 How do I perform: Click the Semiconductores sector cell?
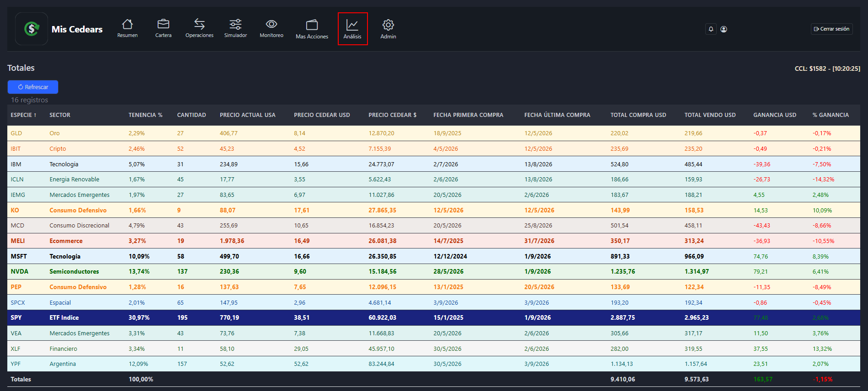(74, 272)
